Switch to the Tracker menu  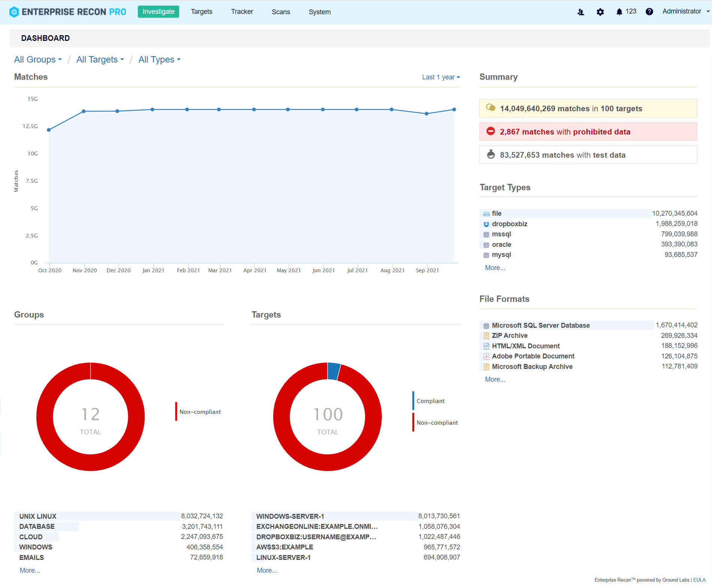click(242, 12)
